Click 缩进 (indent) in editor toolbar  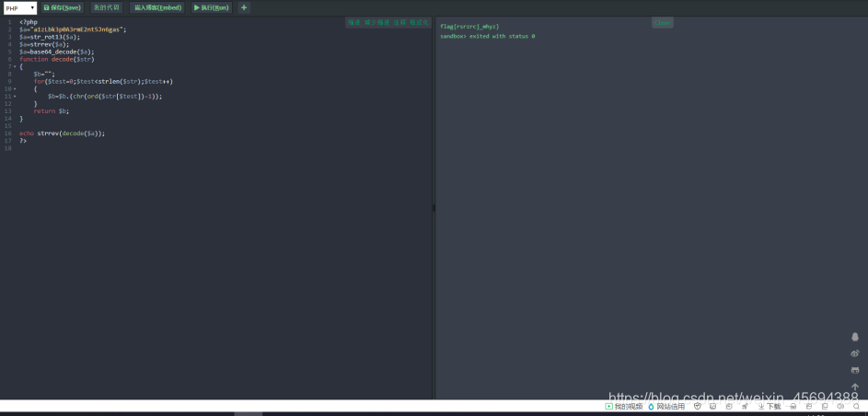pyautogui.click(x=353, y=23)
